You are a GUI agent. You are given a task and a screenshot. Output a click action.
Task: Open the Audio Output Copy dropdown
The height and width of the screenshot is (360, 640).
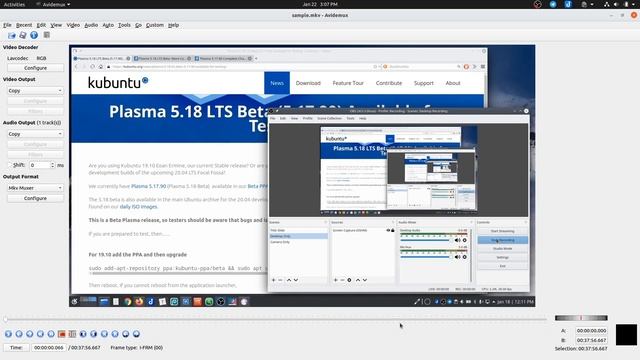35,134
